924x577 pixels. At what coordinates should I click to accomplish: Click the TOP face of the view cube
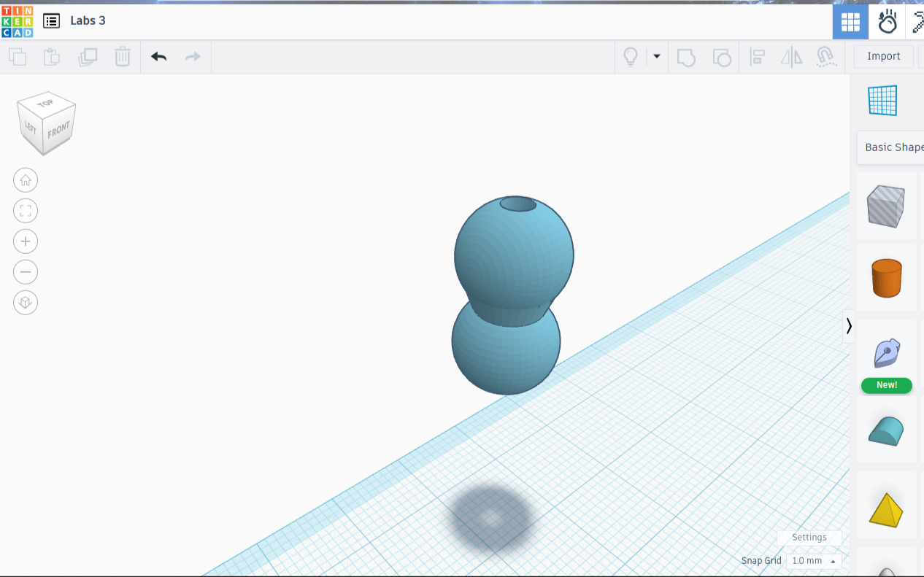tap(46, 103)
